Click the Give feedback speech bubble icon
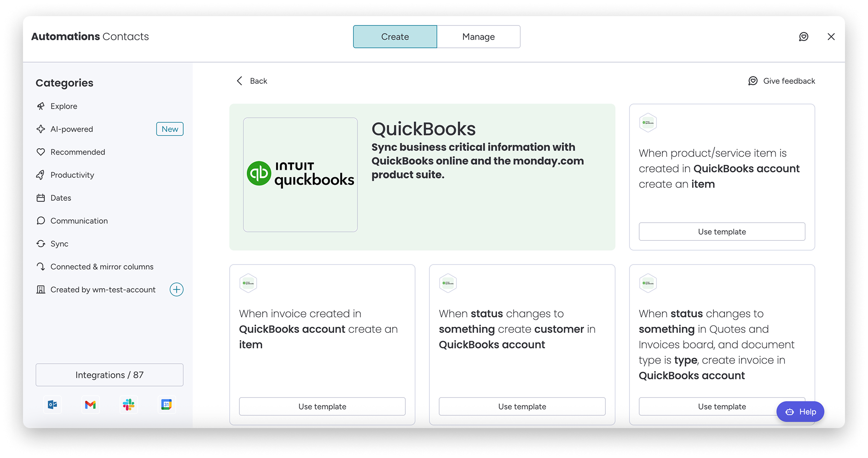Screen dimensions: 868x458 pos(753,81)
